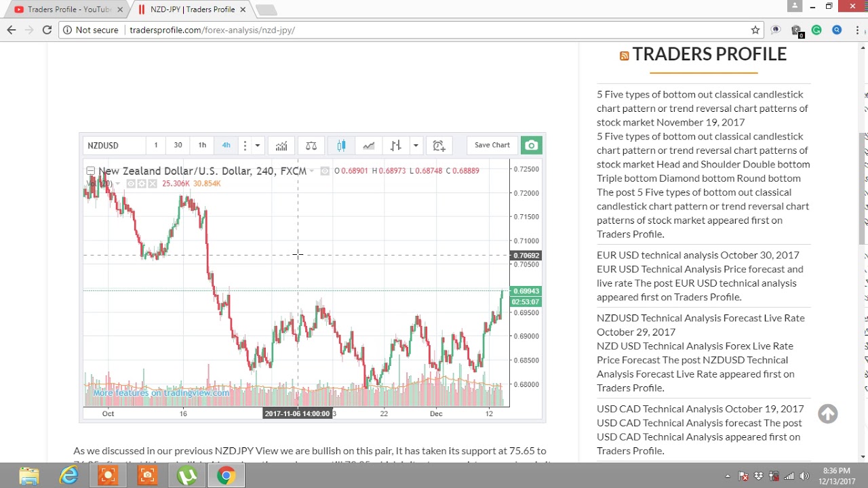The width and height of the screenshot is (868, 488).
Task: Toggle visibility eye of NZDUSD series
Action: pos(325,171)
